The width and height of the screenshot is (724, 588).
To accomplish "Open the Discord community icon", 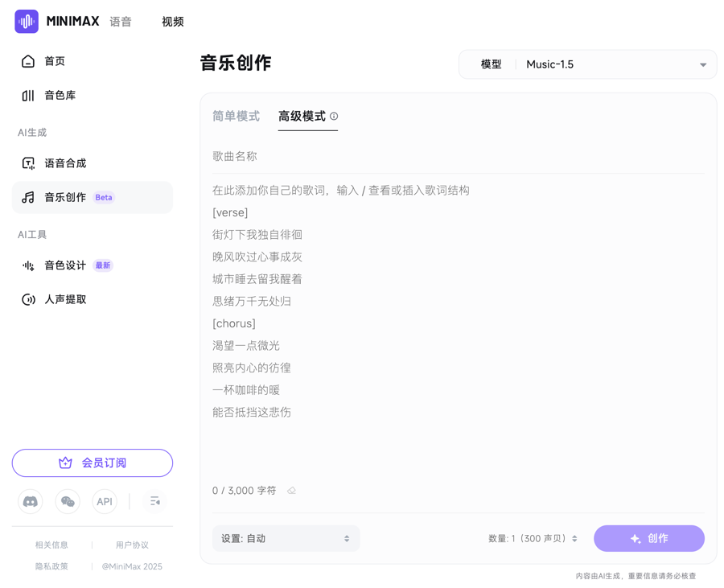I will pos(31,501).
